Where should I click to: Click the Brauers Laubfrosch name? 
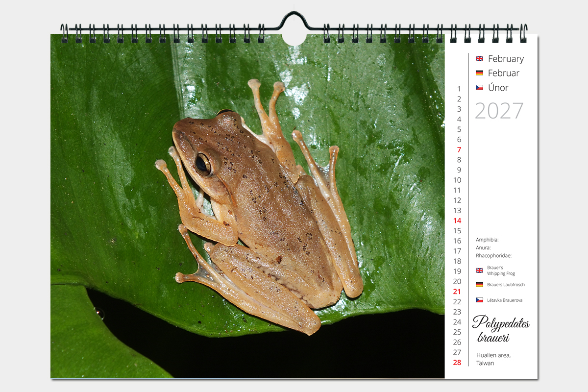[506, 285]
